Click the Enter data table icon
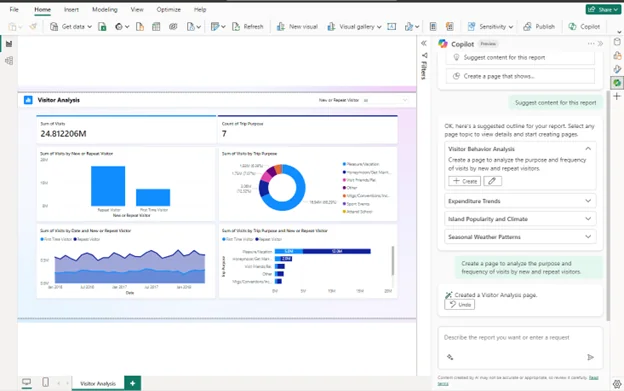The image size is (624, 391). pyautogui.click(x=156, y=27)
